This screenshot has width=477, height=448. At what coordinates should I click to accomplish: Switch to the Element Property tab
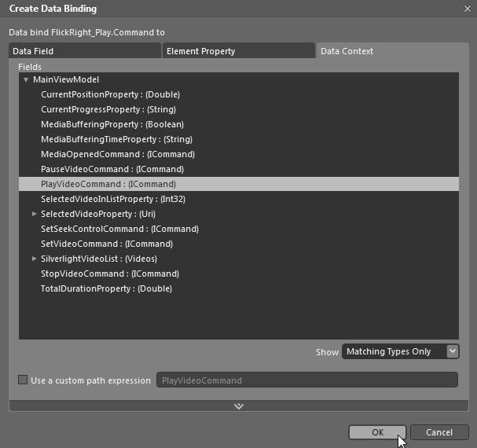tap(239, 51)
